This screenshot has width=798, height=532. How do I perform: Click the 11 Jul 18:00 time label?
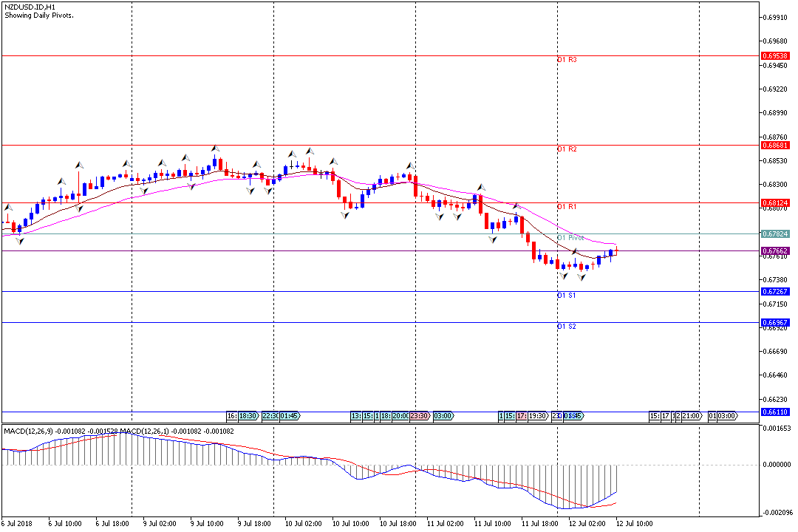tap(540, 523)
